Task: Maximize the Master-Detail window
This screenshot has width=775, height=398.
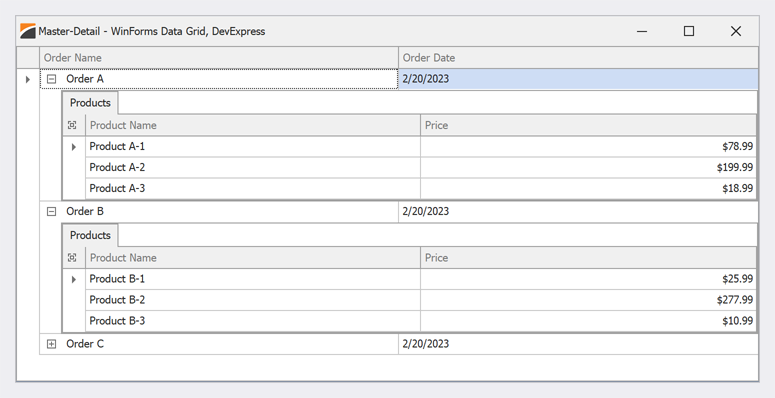Action: pyautogui.click(x=689, y=31)
